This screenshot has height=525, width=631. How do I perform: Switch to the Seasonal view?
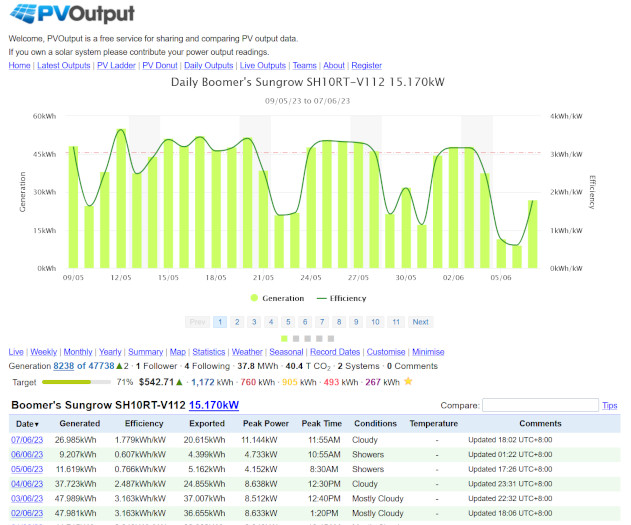click(286, 352)
